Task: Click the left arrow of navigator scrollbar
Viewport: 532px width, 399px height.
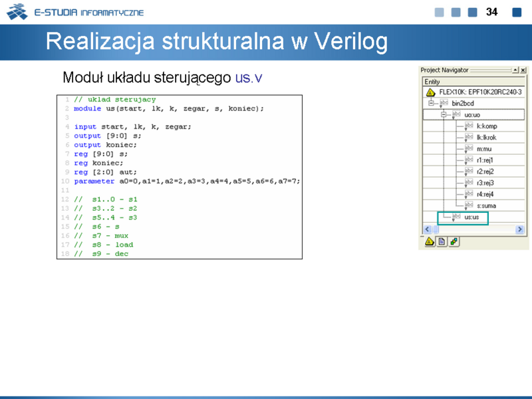Action: (428, 229)
